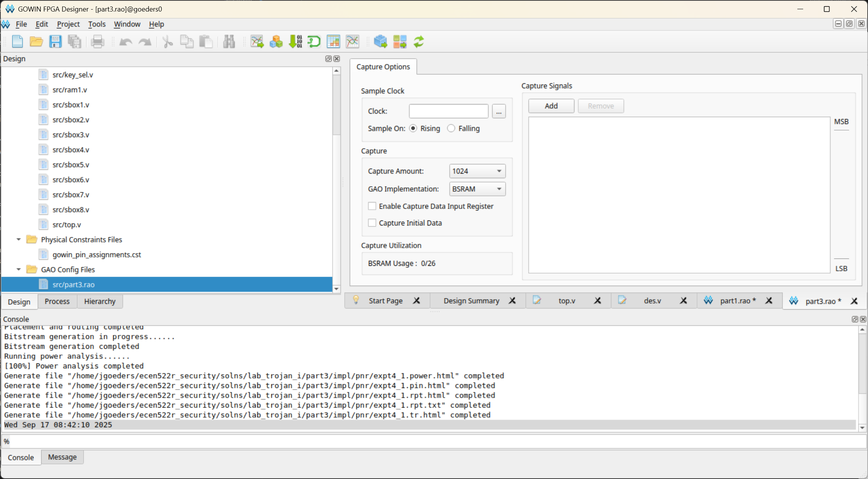Switch to Message tab

click(x=62, y=457)
